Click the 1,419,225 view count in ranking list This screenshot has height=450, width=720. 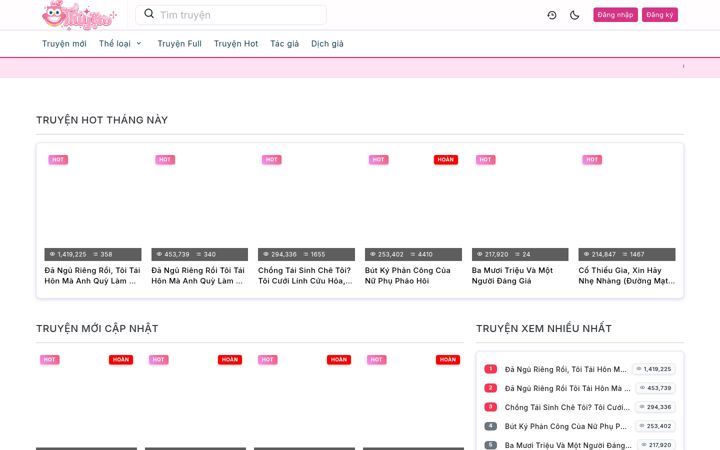[654, 369]
